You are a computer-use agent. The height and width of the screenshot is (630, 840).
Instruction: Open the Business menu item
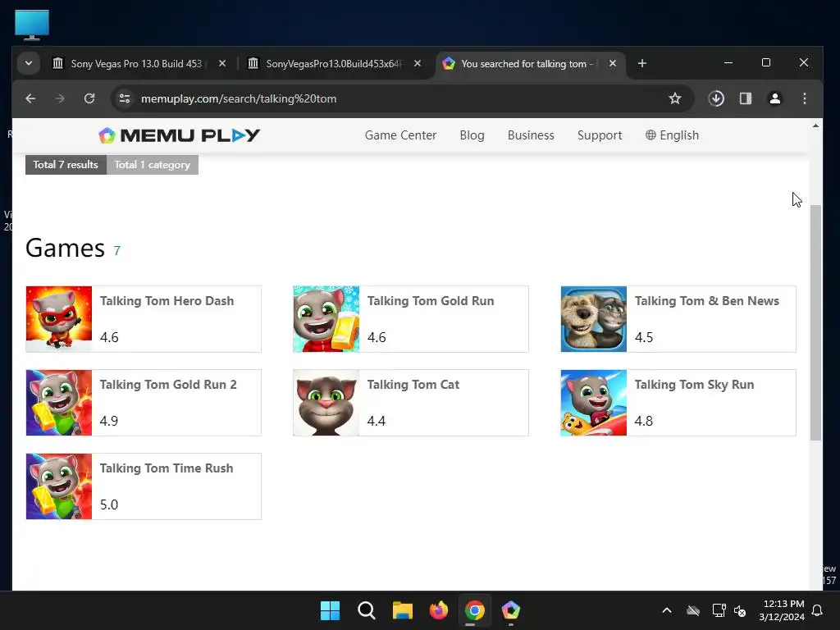click(531, 135)
